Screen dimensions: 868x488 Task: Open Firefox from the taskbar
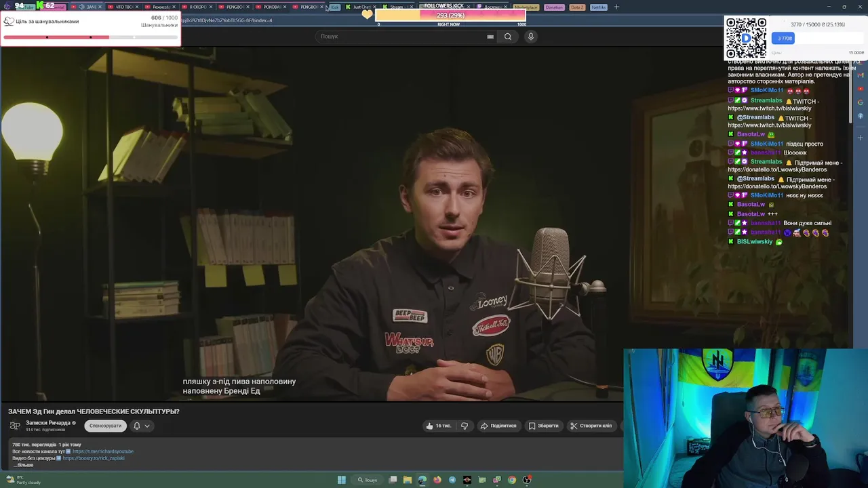tap(437, 480)
